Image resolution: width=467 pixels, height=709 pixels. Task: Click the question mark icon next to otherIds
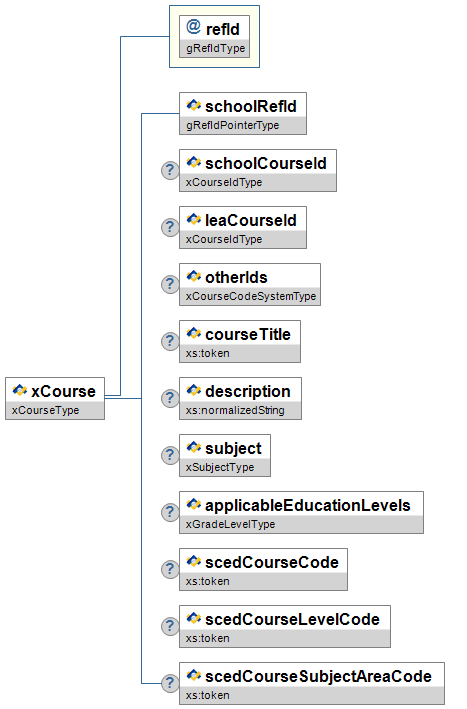tap(170, 284)
